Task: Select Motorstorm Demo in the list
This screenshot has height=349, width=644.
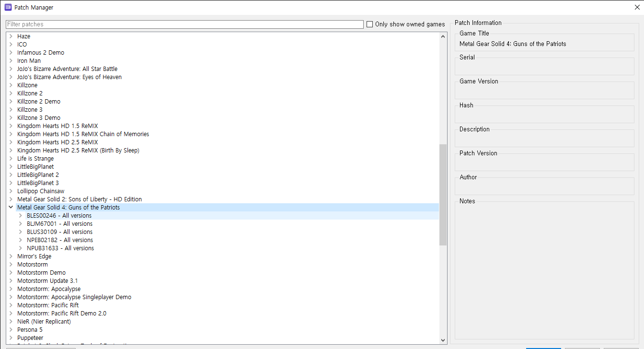Action: pos(41,273)
